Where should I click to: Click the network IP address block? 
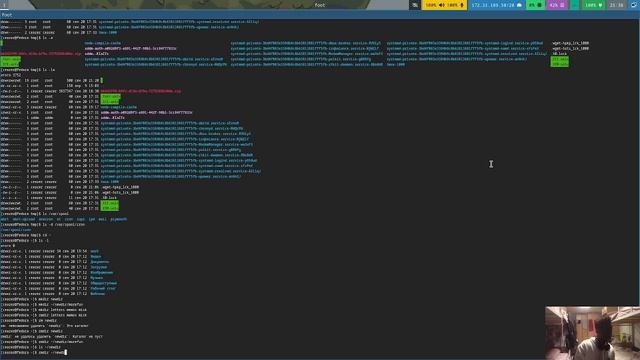click(x=496, y=5)
